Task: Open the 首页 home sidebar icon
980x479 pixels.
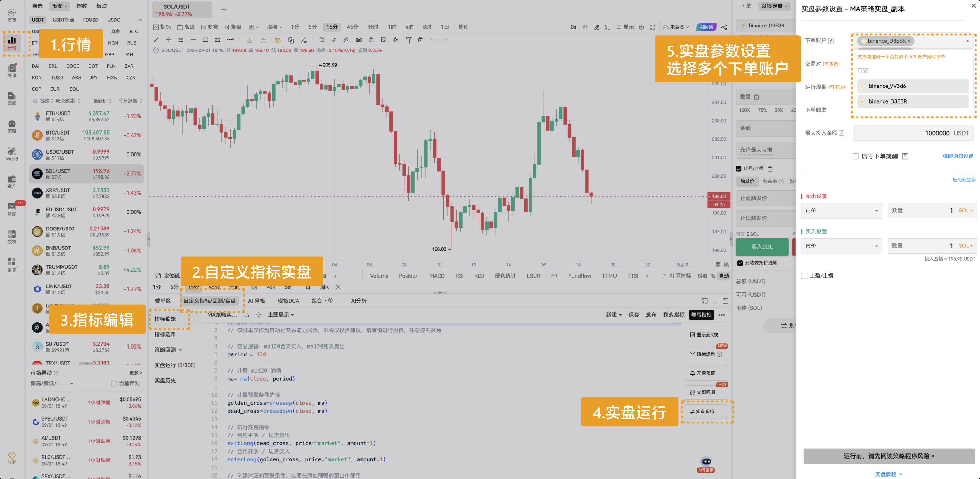Action: pyautogui.click(x=12, y=15)
